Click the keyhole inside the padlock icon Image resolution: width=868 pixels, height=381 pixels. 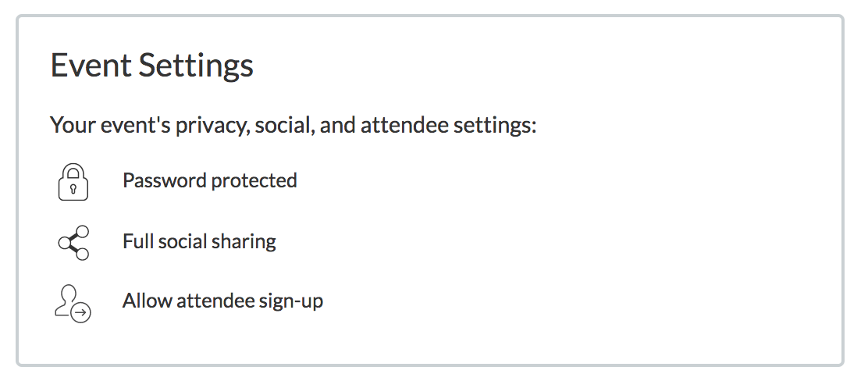tap(73, 188)
